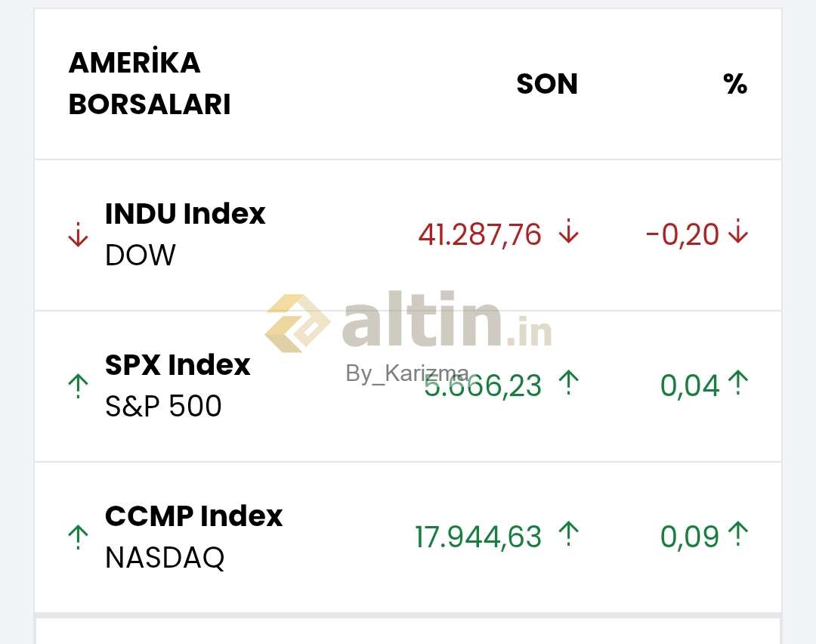816x644 pixels.
Task: Open the SPX Index row
Action: click(408, 385)
